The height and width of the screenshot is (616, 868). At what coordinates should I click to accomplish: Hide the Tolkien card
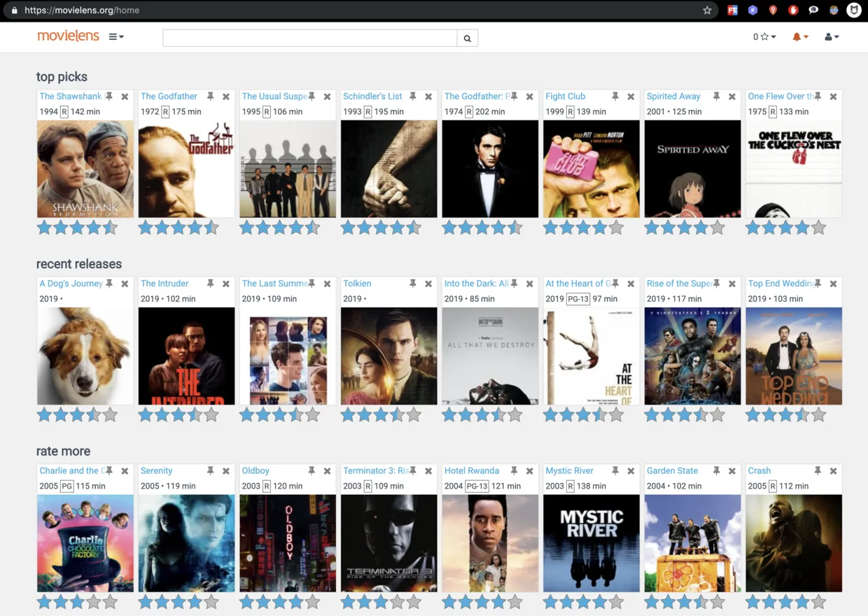428,283
